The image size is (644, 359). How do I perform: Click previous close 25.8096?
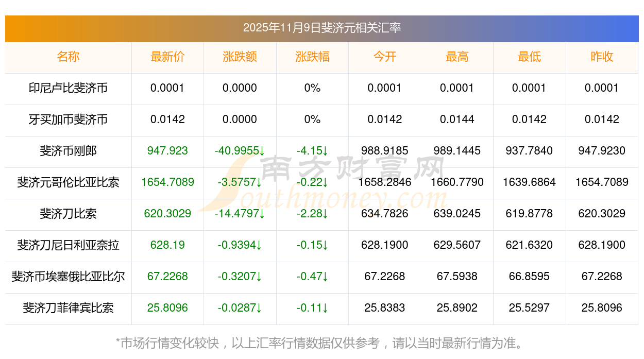tap(602, 308)
